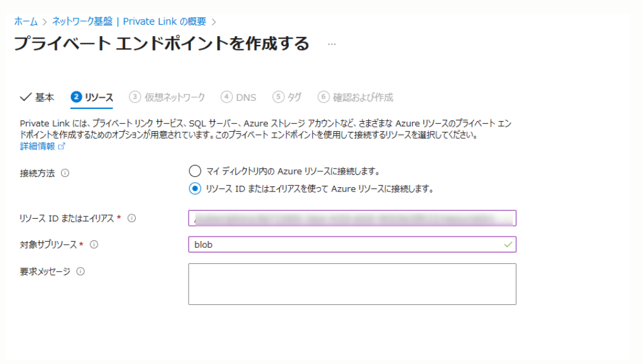Go back to ネットワーク基盤 | Private Link の概要
The image size is (643, 364).
pyautogui.click(x=129, y=22)
